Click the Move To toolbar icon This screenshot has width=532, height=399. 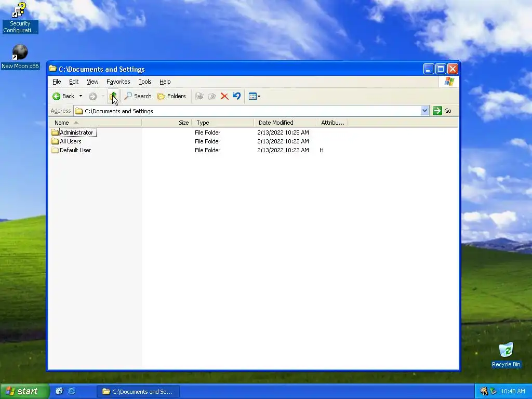(x=199, y=96)
